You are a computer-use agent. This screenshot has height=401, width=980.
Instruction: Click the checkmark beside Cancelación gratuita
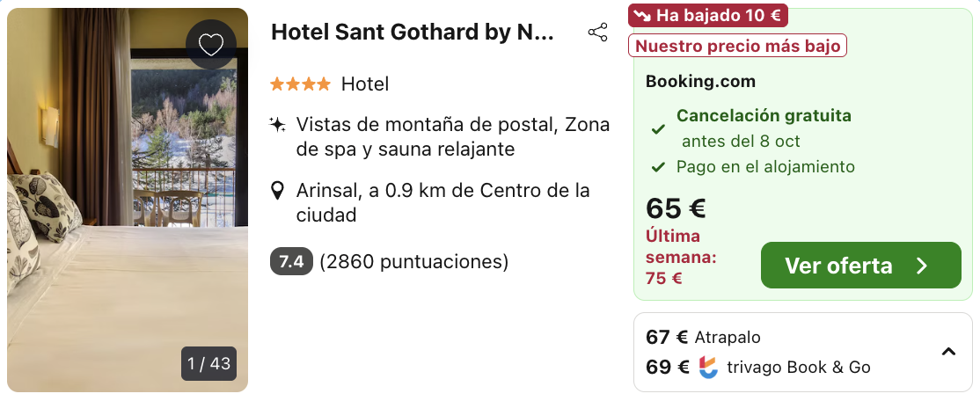657,129
